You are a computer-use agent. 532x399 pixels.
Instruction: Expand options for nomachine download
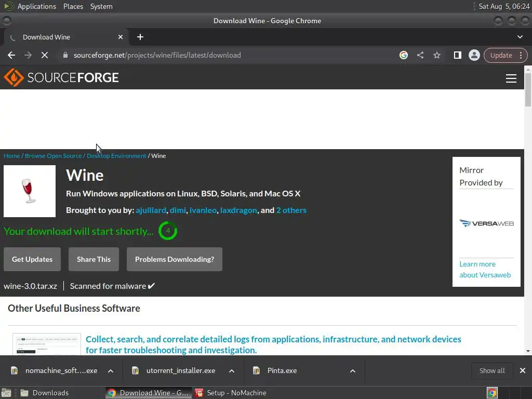tap(111, 371)
